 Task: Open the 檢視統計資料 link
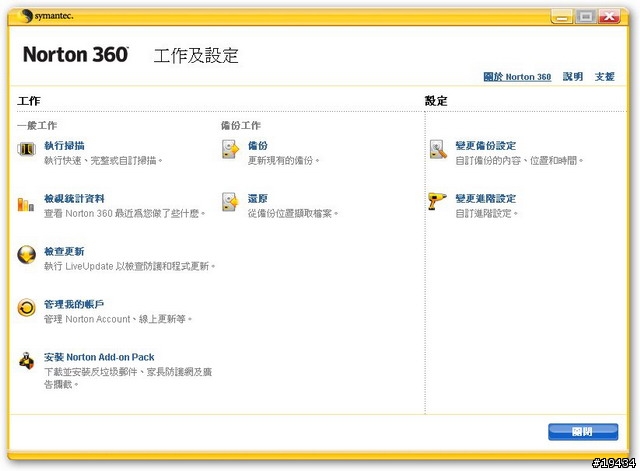coord(74,199)
